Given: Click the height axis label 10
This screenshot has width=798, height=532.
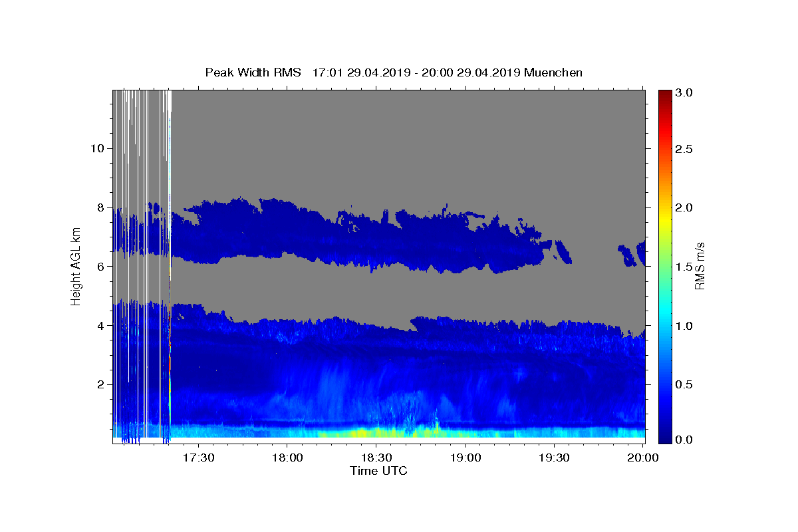Looking at the screenshot, I should point(96,148).
